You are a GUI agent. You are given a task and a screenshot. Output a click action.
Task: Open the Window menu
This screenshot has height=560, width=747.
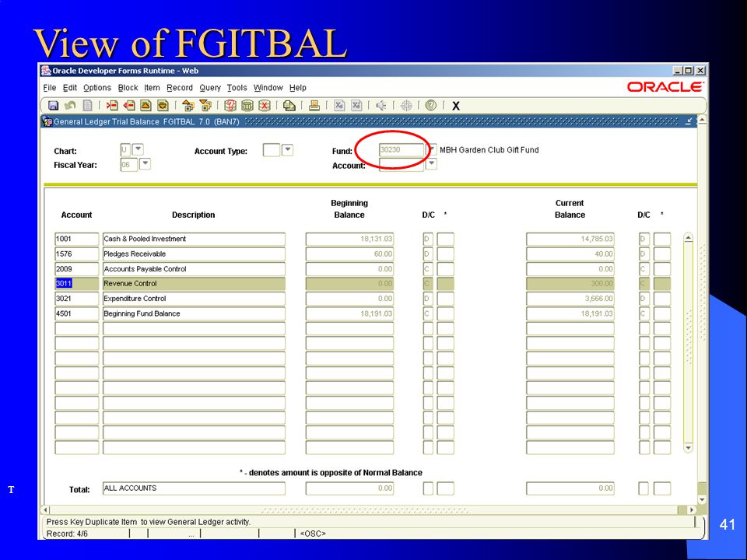pos(268,88)
